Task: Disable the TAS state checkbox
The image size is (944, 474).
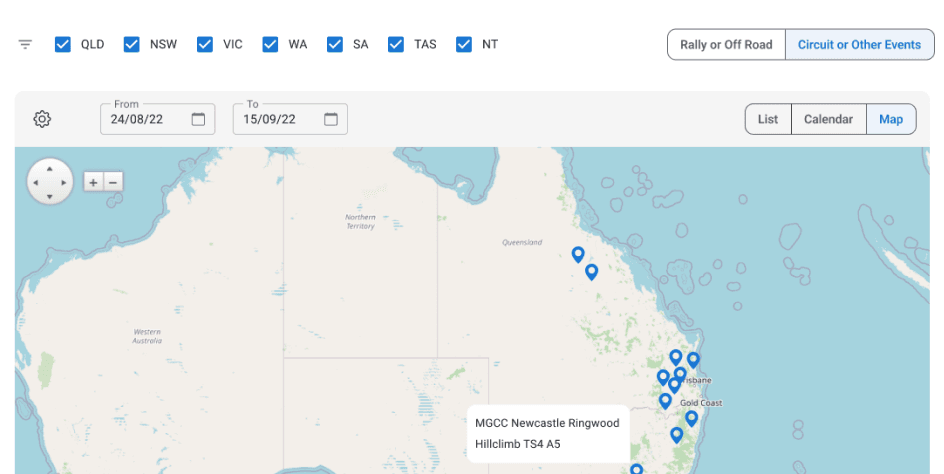Action: click(x=396, y=45)
